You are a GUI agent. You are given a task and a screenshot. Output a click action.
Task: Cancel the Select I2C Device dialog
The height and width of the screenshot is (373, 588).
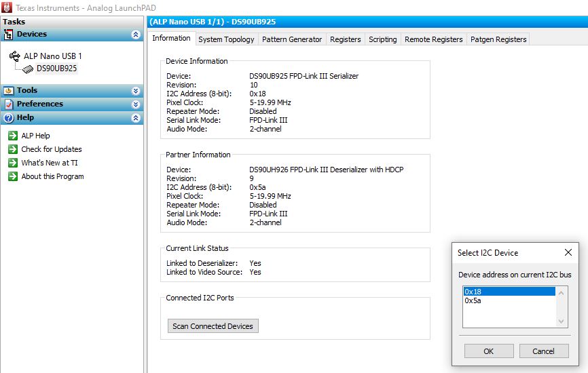tap(543, 351)
